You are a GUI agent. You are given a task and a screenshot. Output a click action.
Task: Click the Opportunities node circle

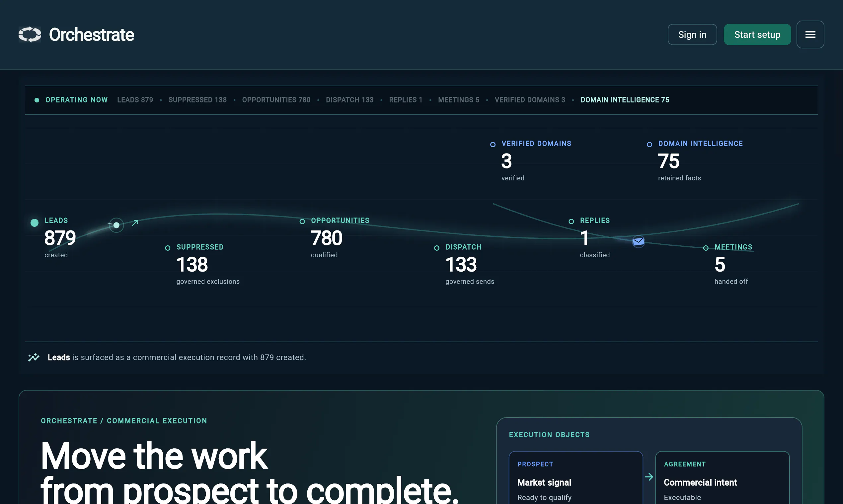(302, 222)
